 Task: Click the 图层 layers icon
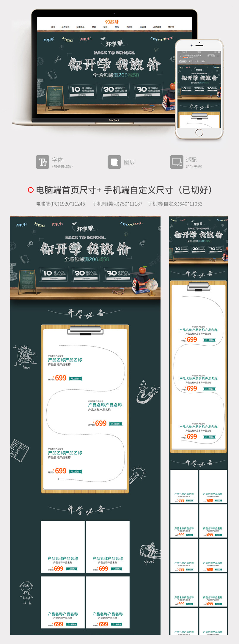114,162
